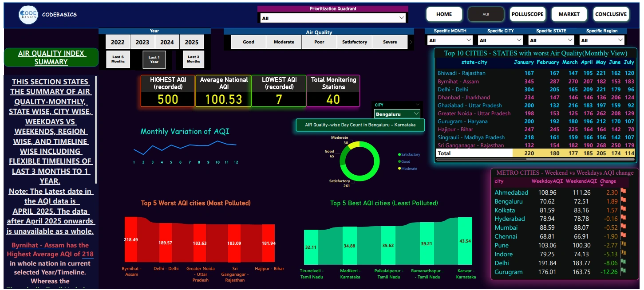The width and height of the screenshot is (644, 290).
Task: Select the 2024 year filter
Action: point(167,42)
